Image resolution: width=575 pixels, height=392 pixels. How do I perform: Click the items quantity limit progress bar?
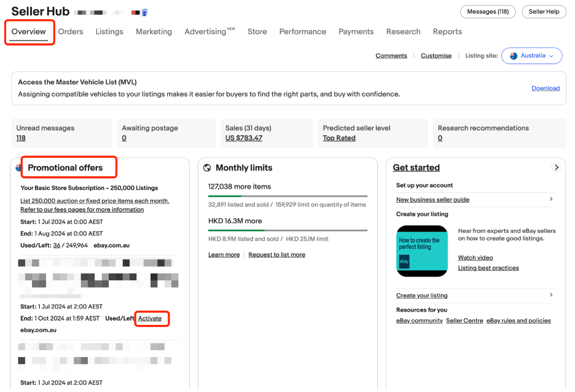coord(287,197)
